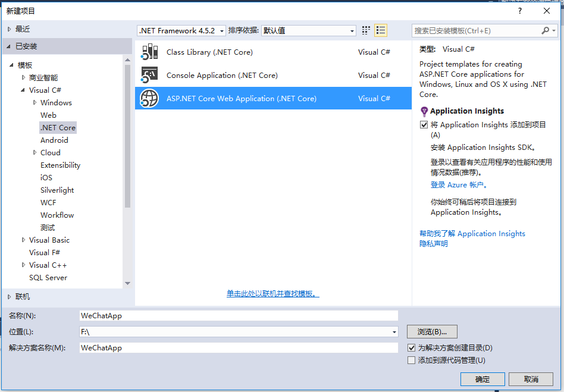Click the 名称 WeChatApp input field

(x=239, y=316)
